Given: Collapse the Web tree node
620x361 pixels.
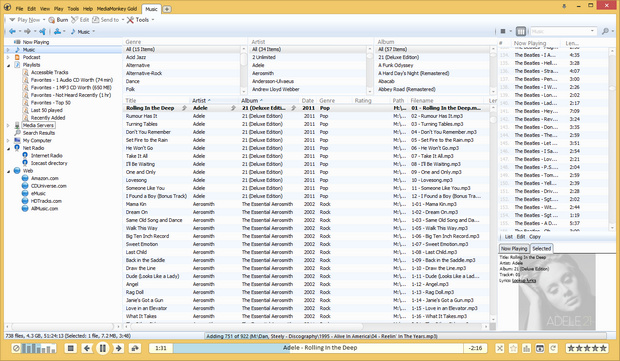Looking at the screenshot, I should click(8, 172).
